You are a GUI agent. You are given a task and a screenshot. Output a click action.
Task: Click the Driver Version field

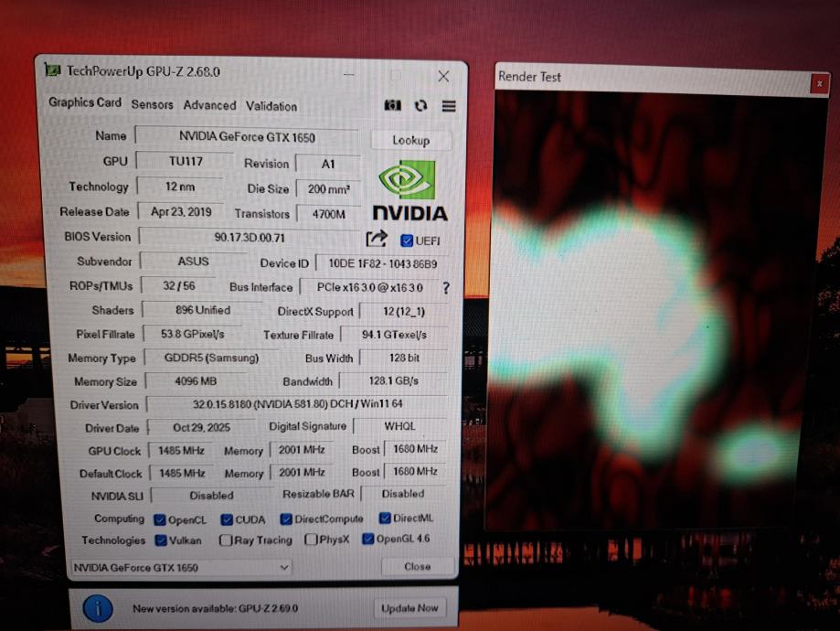[297, 403]
